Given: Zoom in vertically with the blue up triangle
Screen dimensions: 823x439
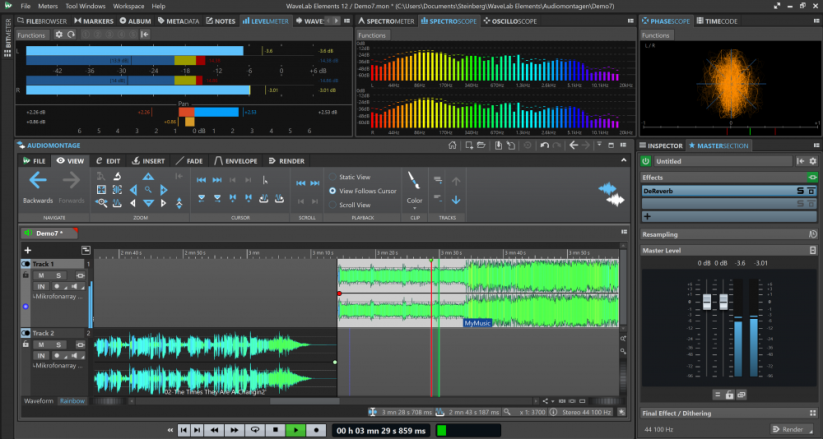Looking at the screenshot, I should [149, 176].
